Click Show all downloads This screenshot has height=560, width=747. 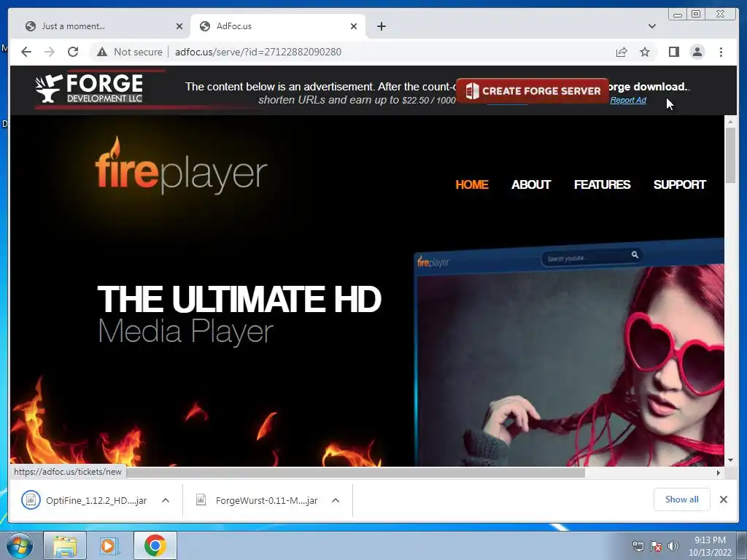(682, 499)
